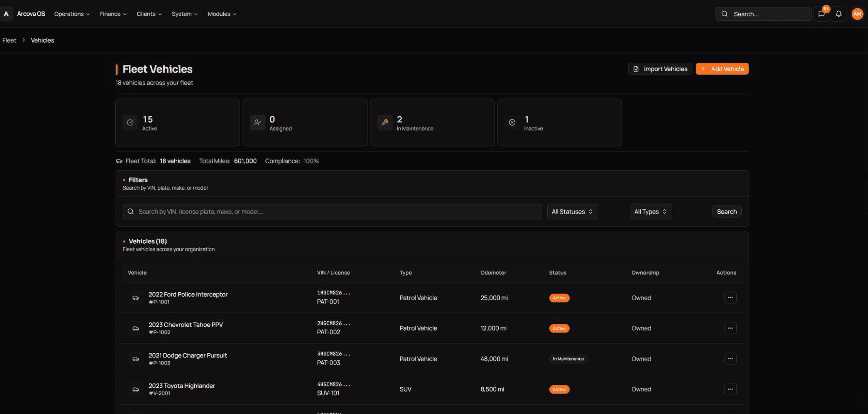Screen dimensions: 868x414
Task: Select the In Maintenance badge for Dodge Charger
Action: (568, 359)
